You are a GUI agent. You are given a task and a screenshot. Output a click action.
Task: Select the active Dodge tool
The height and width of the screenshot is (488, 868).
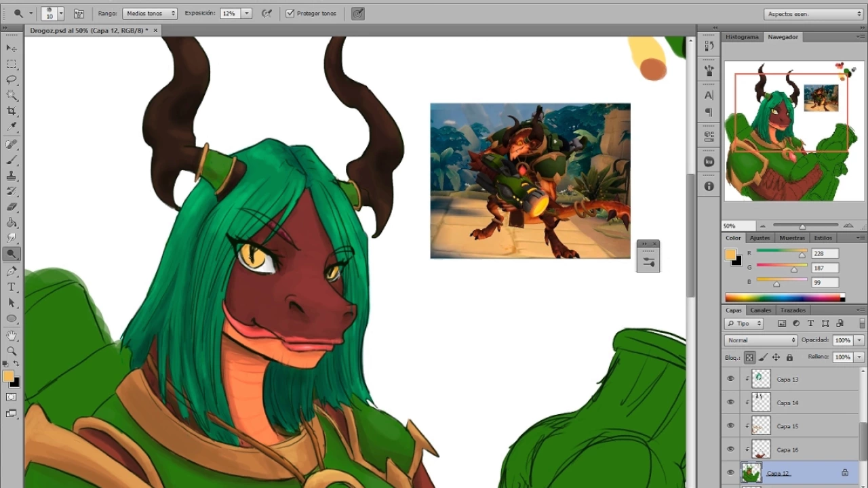tap(12, 254)
